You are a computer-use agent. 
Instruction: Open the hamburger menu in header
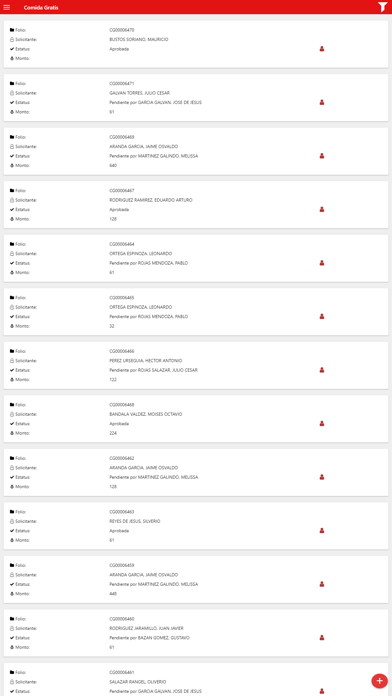7,8
